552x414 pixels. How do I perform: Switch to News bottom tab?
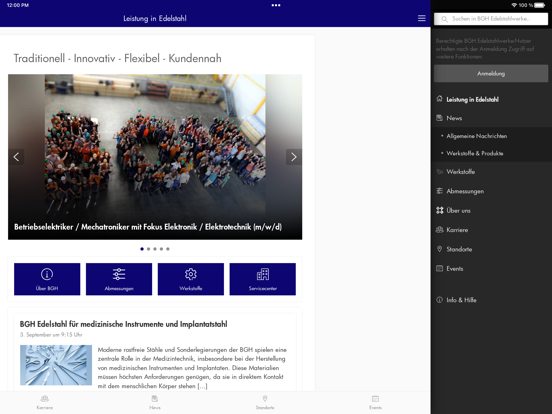click(155, 402)
